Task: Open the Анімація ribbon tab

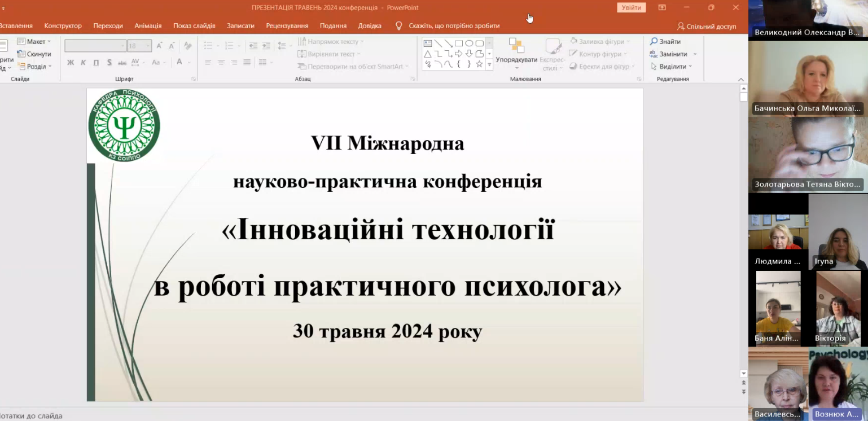Action: coord(148,26)
